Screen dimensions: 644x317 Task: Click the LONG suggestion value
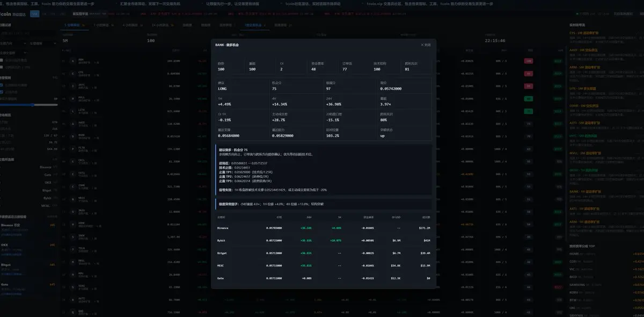(223, 88)
